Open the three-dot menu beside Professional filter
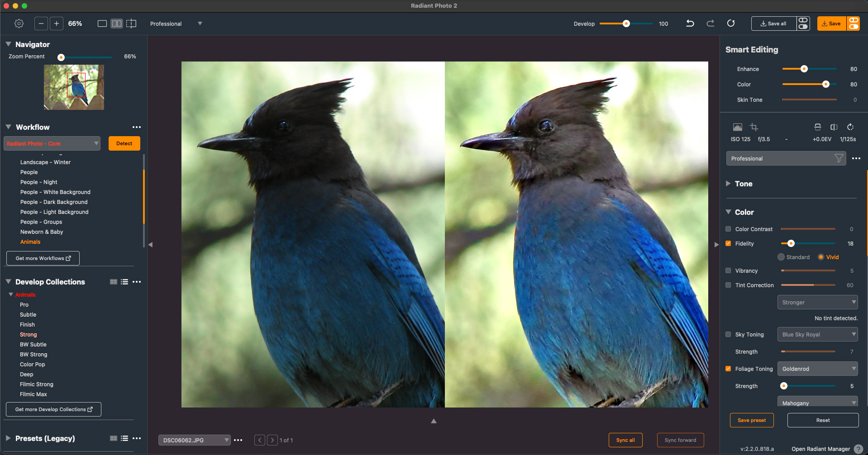The width and height of the screenshot is (868, 455). (856, 158)
